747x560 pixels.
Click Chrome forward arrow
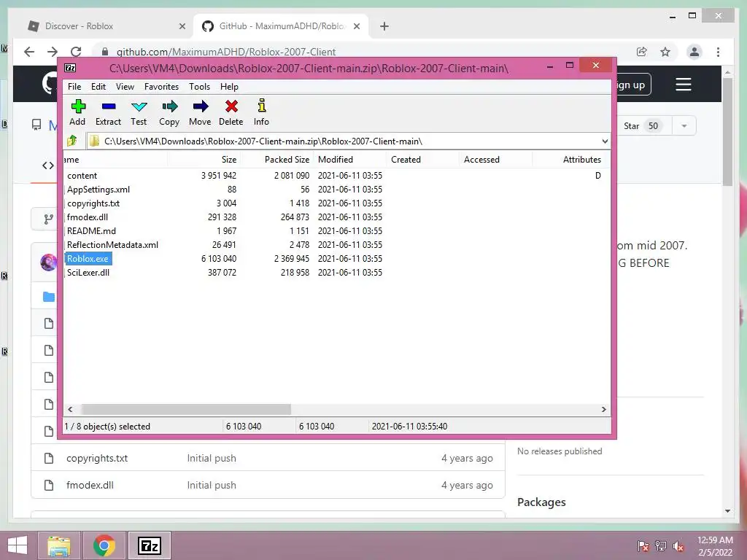[53, 52]
